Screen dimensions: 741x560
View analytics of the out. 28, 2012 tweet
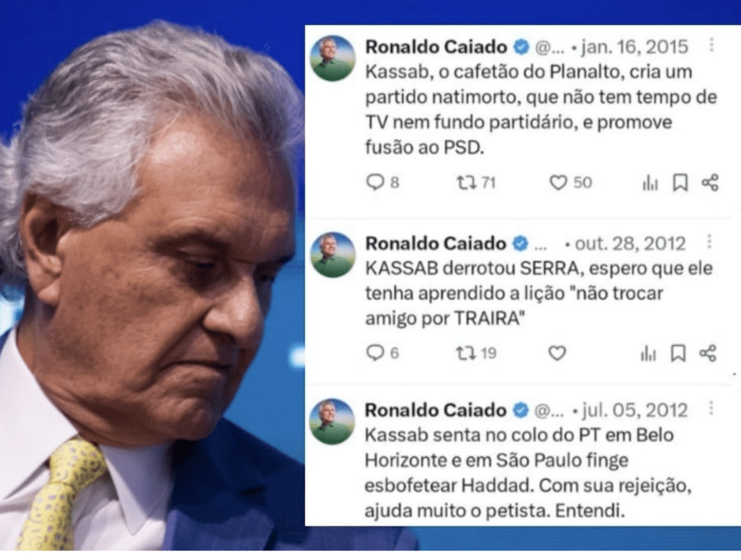point(648,353)
